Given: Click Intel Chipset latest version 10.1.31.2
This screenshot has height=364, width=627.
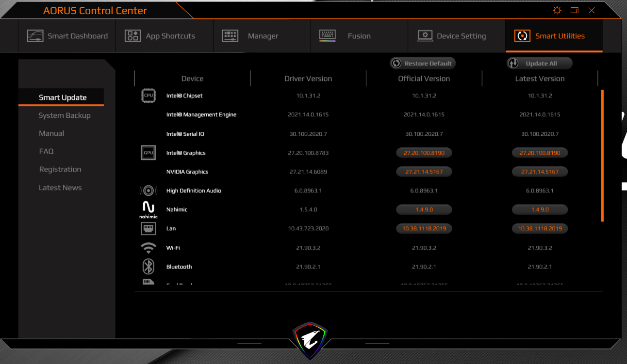Looking at the screenshot, I should (x=540, y=95).
